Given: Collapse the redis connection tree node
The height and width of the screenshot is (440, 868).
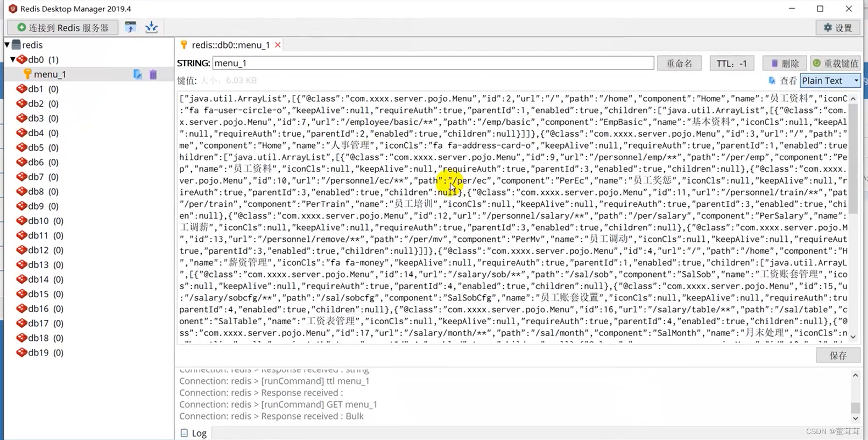Looking at the screenshot, I should pyautogui.click(x=7, y=45).
